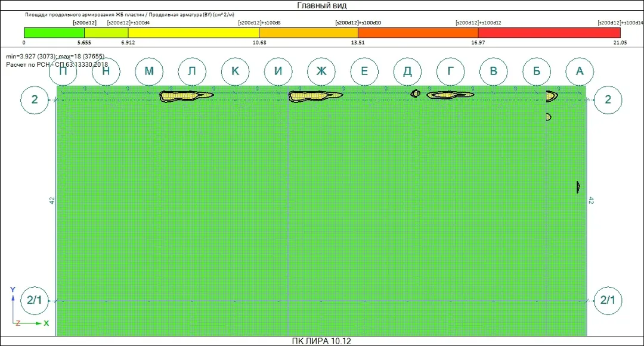Viewport: 644px width, 346px height.
Task: Click the dark orange legend segment
Action: 418,33
